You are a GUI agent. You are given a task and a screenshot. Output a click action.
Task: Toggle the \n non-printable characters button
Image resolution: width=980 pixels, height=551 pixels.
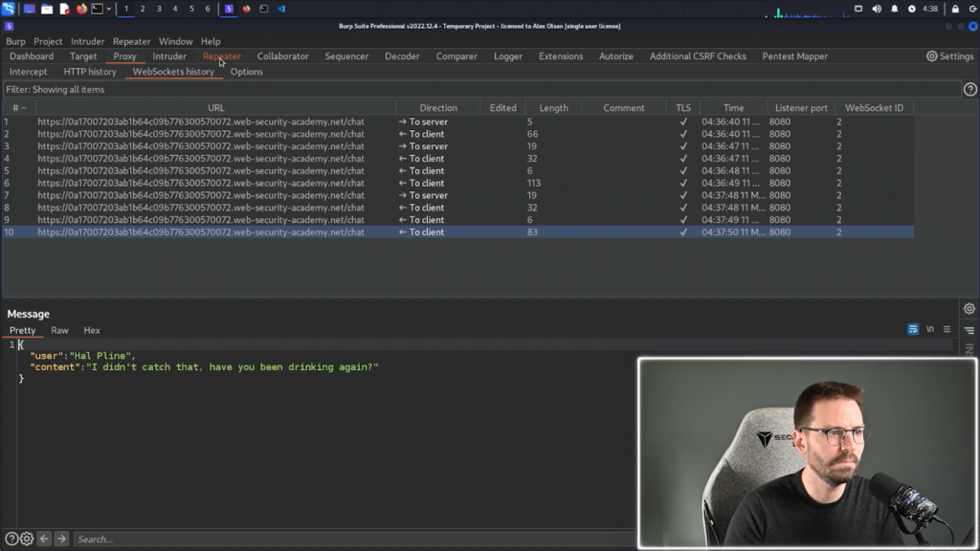(x=930, y=329)
